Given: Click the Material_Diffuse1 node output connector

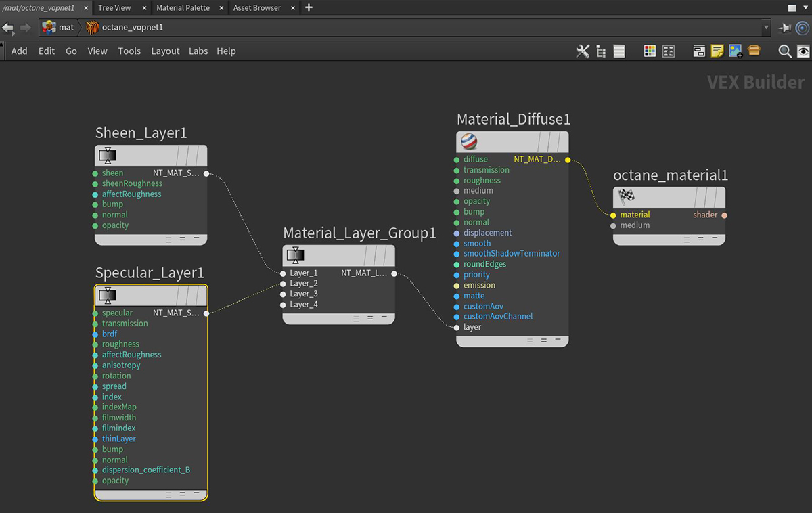Looking at the screenshot, I should click(x=568, y=160).
